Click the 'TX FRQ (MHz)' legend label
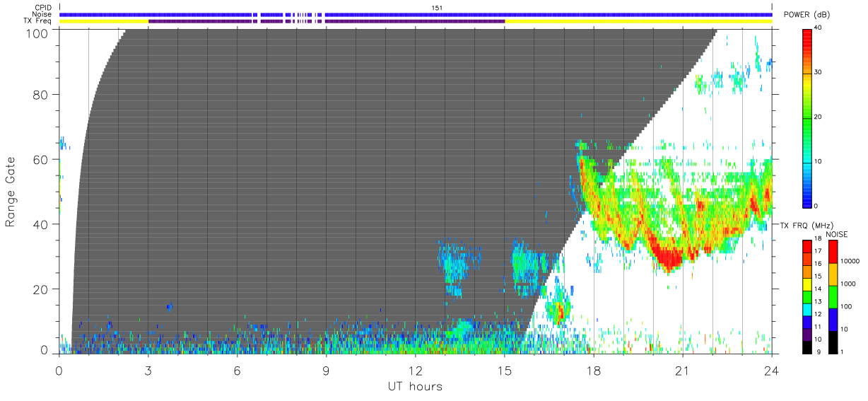Image resolution: width=868 pixels, height=401 pixels. (807, 225)
